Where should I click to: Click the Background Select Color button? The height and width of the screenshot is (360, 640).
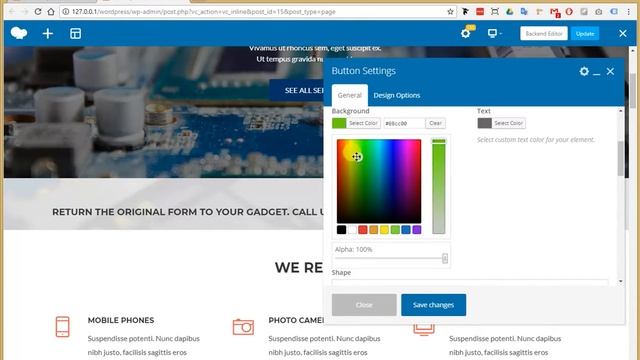(x=363, y=123)
